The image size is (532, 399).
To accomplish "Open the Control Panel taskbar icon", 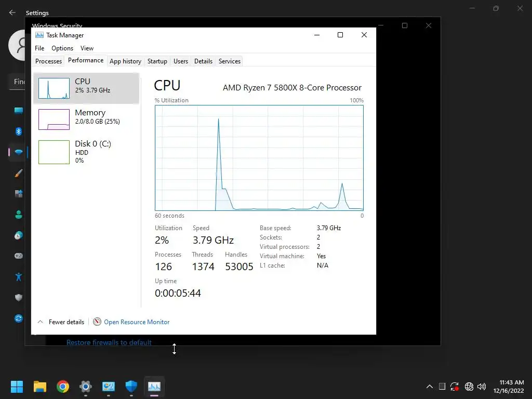I will pos(109,387).
